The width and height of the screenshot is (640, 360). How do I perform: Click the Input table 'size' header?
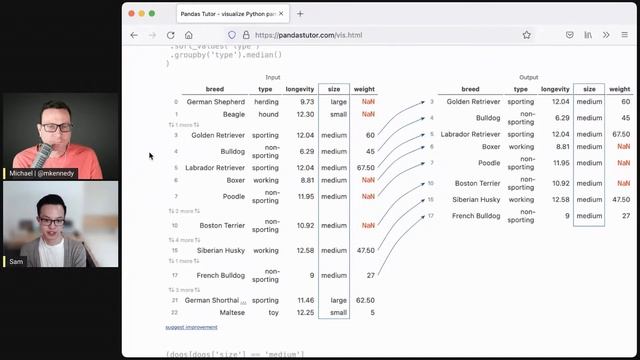click(x=334, y=89)
